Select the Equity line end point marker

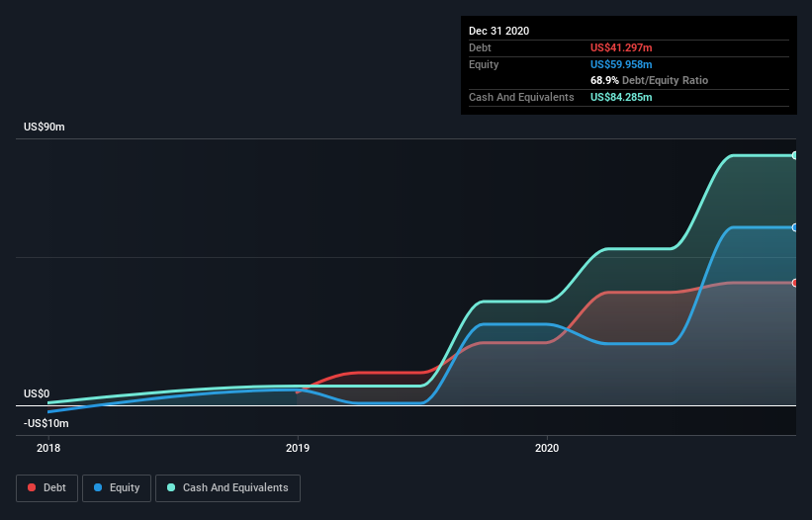pyautogui.click(x=795, y=227)
